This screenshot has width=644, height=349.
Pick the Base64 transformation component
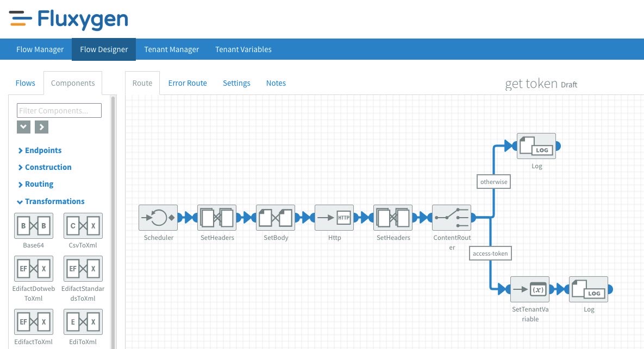click(x=34, y=226)
